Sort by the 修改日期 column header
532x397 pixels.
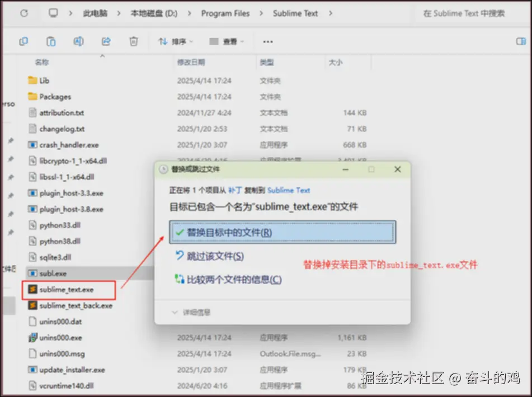pos(191,62)
